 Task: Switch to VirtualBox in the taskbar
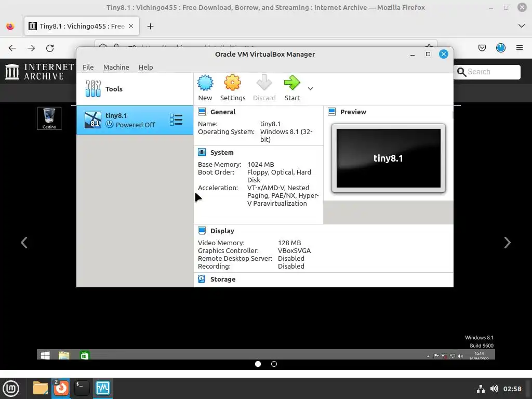pos(103,388)
